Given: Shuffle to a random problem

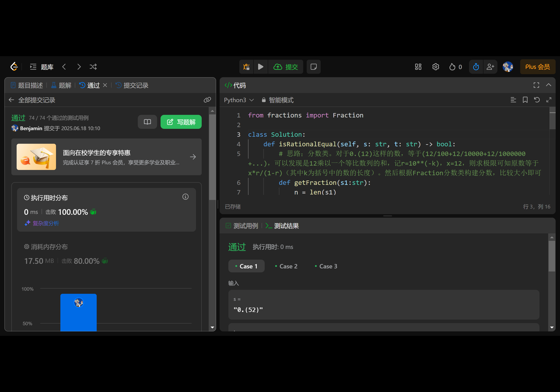Looking at the screenshot, I should coord(93,66).
